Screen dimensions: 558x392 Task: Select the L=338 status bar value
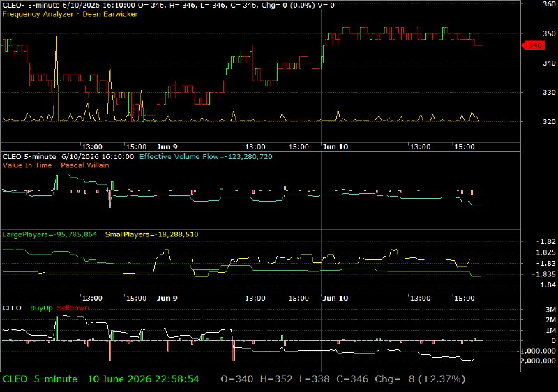tap(315, 379)
